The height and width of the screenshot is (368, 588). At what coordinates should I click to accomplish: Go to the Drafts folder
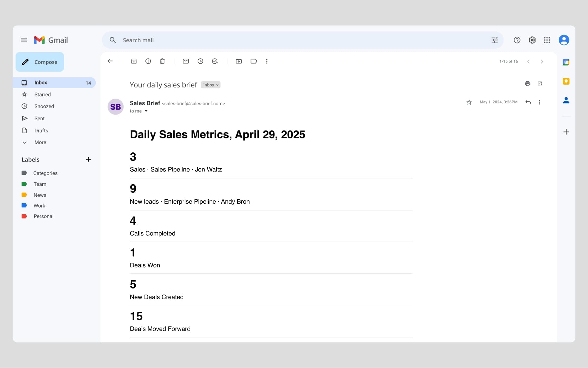pos(41,130)
